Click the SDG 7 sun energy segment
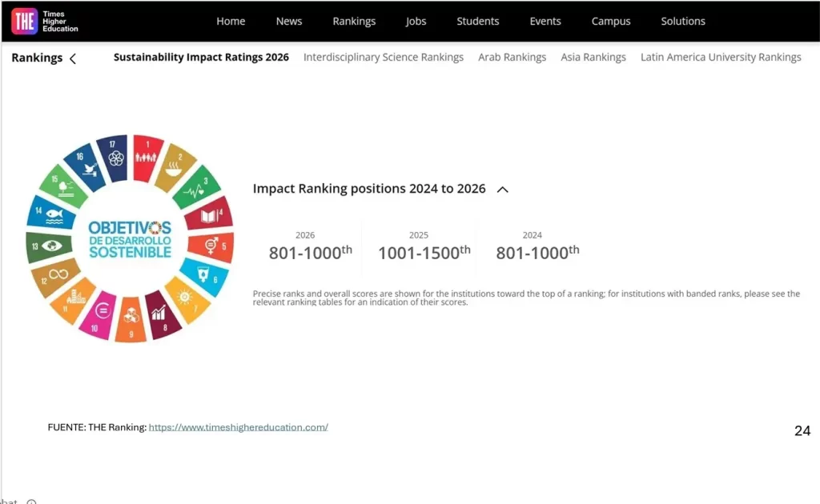Image resolution: width=820 pixels, height=504 pixels. [x=189, y=298]
